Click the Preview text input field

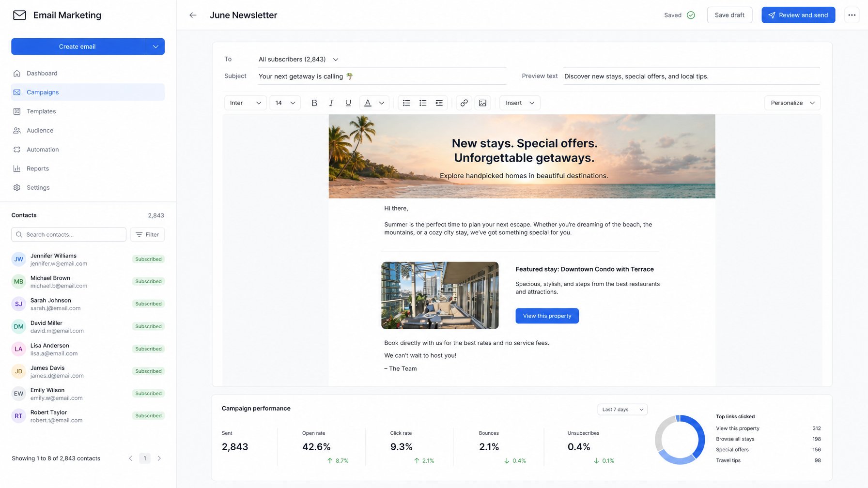coord(692,76)
